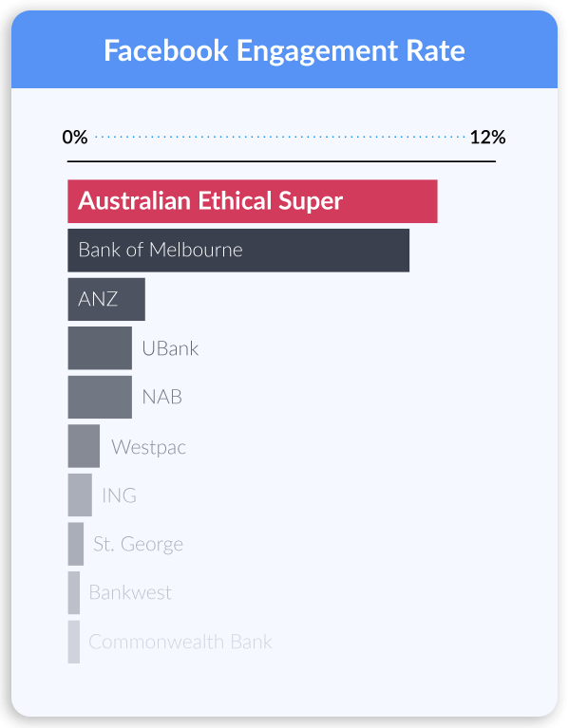Click the Commonwealth Bank label
Screen dimensions: 569x728
(180, 642)
